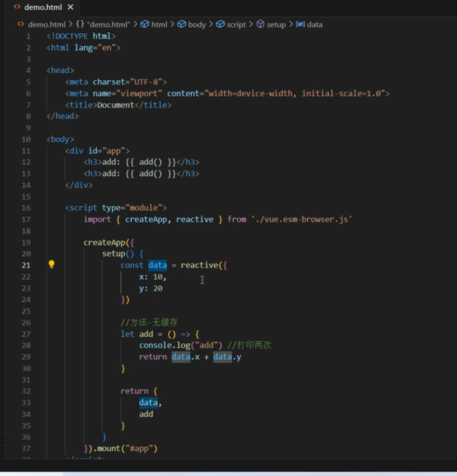Expand the chevron after the html breadcrumb
457x476 pixels.
[x=172, y=24]
